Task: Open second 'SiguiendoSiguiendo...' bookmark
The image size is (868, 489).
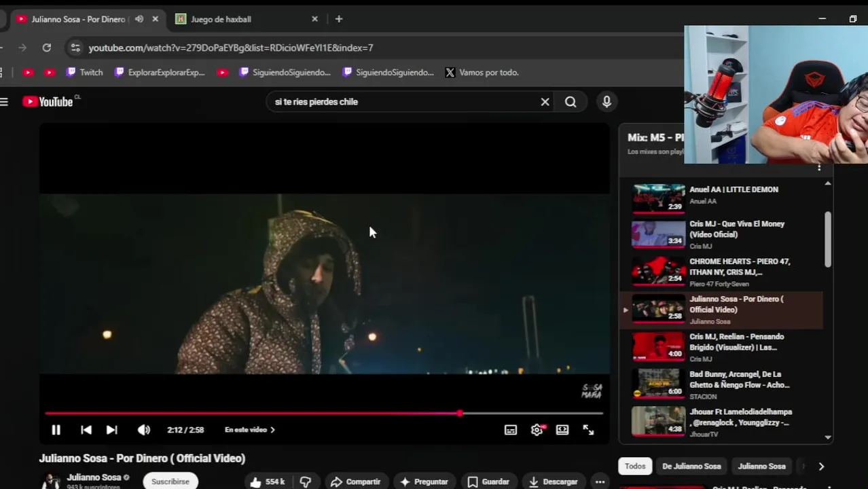Action: pos(388,72)
